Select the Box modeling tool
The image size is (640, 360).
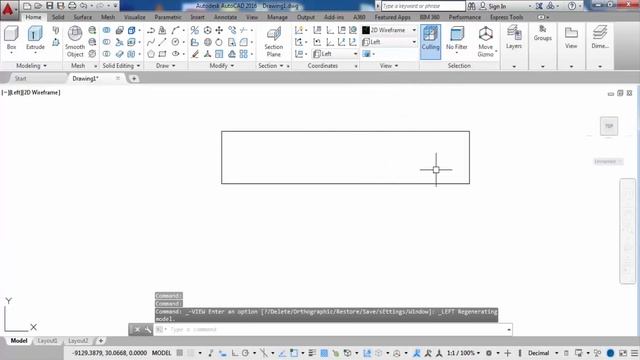(11, 39)
